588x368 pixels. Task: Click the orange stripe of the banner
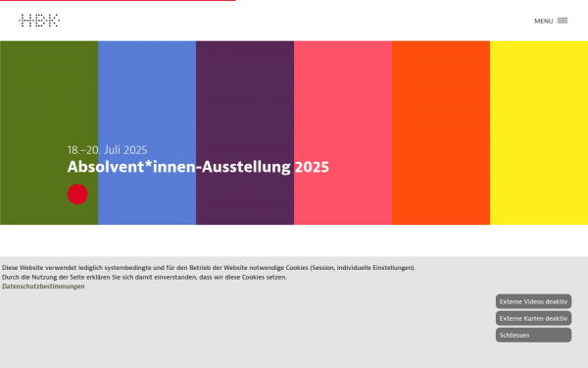441,132
